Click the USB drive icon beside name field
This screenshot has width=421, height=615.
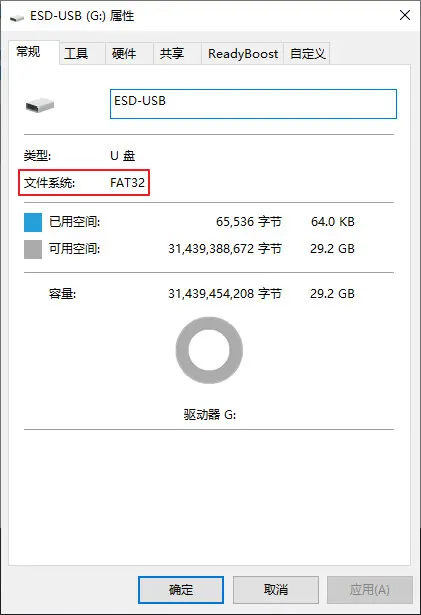tap(40, 105)
